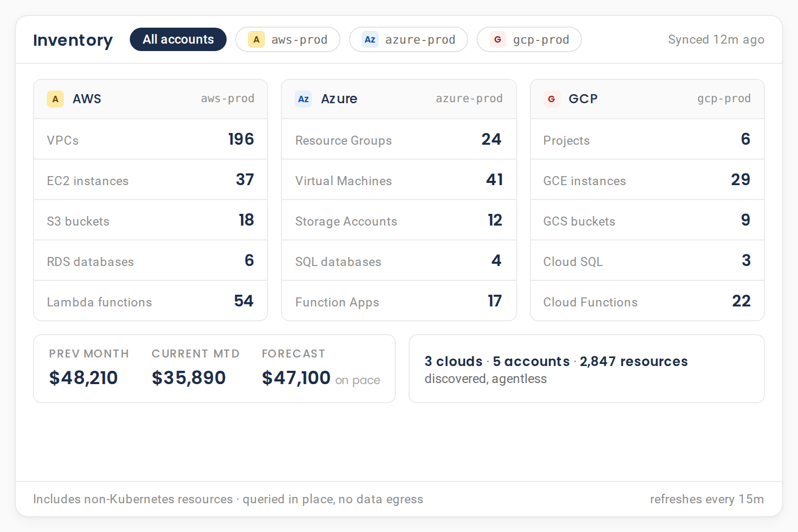798x532 pixels.
Task: Open the Lambda functions row
Action: (x=151, y=301)
